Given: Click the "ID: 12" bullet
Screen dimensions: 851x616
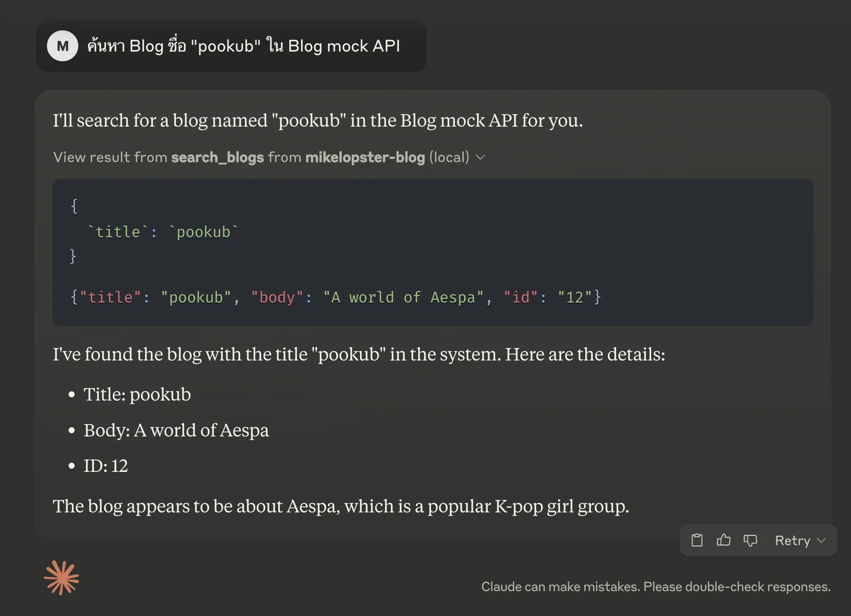Looking at the screenshot, I should tap(106, 465).
